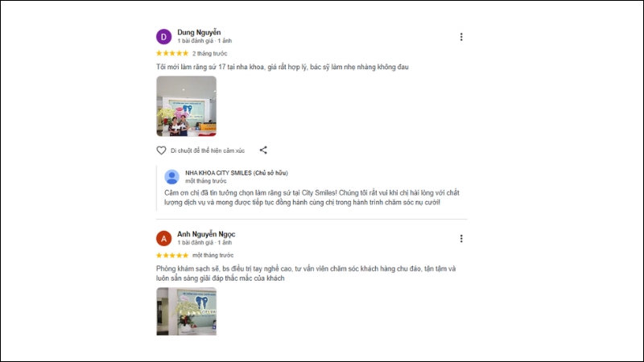Open Anh Nguyễn Ngọc's review photo thumbnail
The width and height of the screenshot is (644, 362).
click(x=187, y=311)
